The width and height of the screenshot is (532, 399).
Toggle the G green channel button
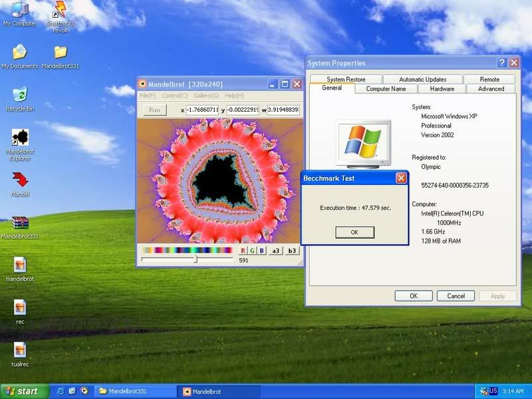(x=253, y=251)
